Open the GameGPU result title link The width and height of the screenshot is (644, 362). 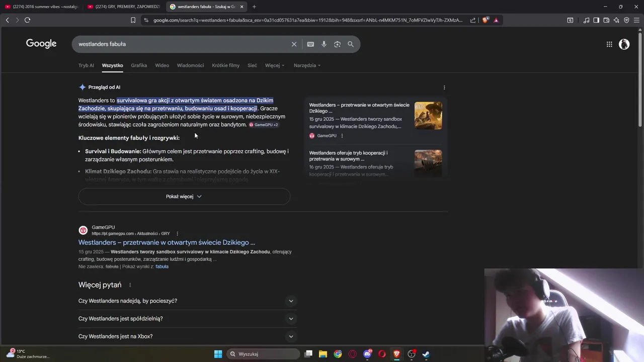pos(167,242)
